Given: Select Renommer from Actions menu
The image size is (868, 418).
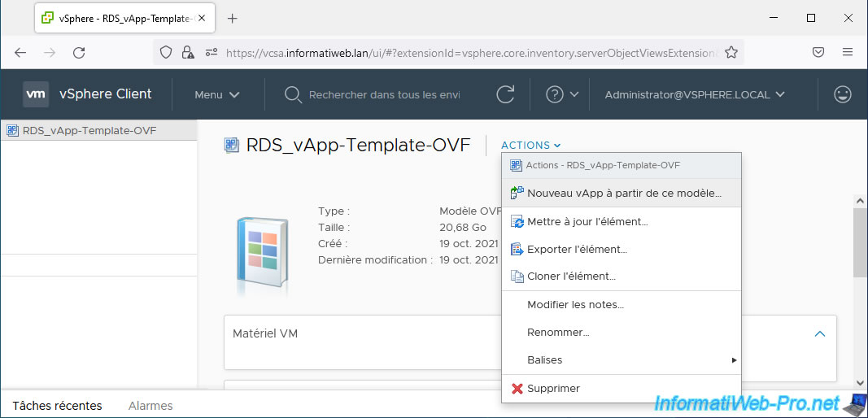Looking at the screenshot, I should tap(622, 332).
